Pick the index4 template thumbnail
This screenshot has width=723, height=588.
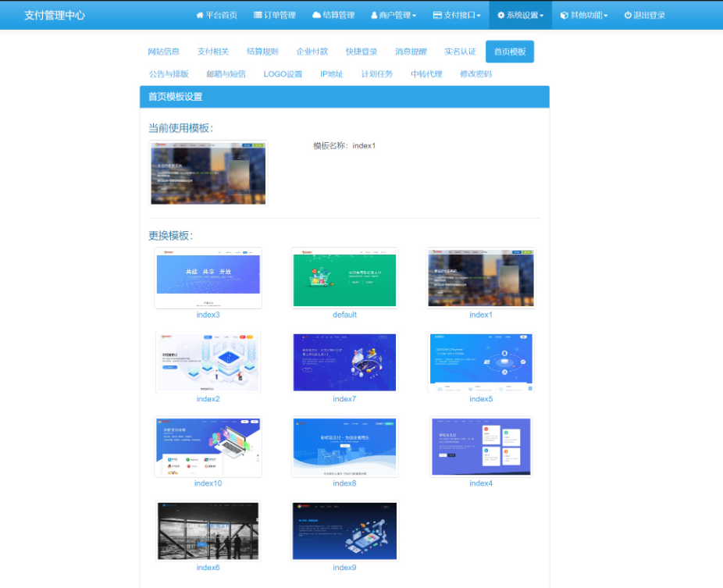pyautogui.click(x=481, y=447)
